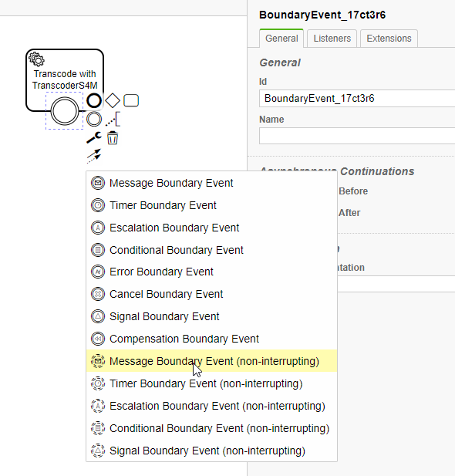Open the Extensions tab
The height and width of the screenshot is (476, 455).
(x=389, y=39)
